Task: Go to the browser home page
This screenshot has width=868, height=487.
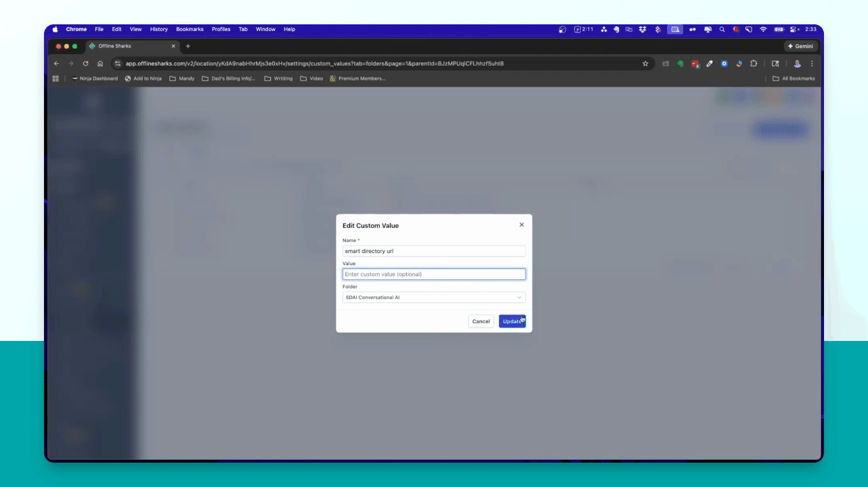Action: (x=100, y=64)
